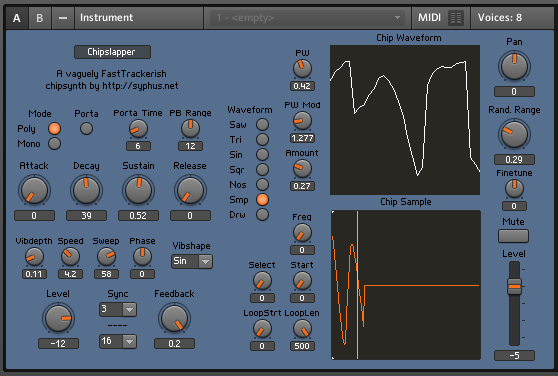Click the Select knob

click(262, 281)
